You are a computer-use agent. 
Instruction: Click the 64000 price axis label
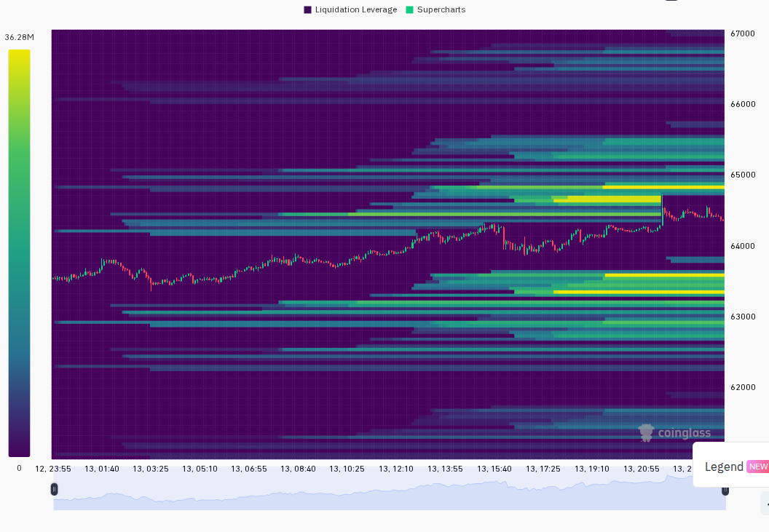point(743,246)
